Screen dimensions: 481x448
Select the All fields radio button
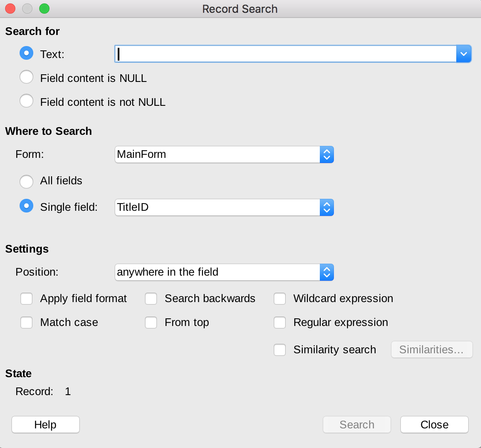pyautogui.click(x=26, y=181)
